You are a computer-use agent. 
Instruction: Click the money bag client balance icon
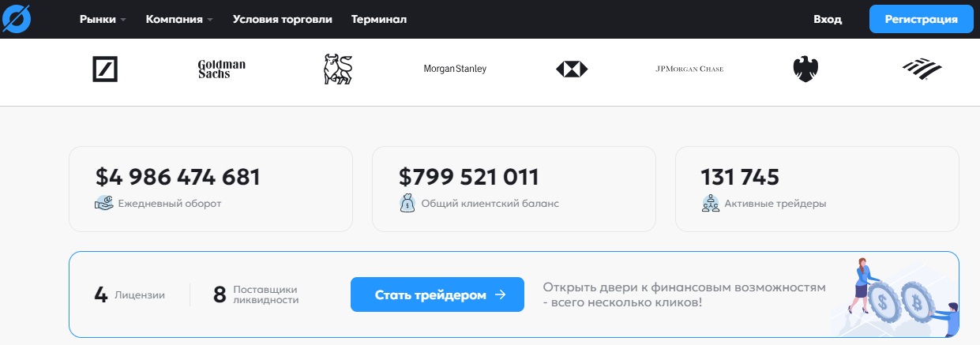pos(407,203)
